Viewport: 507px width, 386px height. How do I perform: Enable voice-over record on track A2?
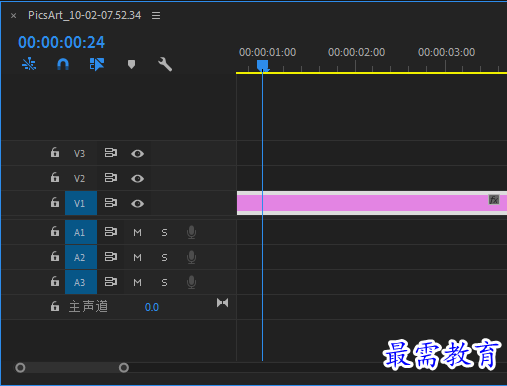[191, 257]
